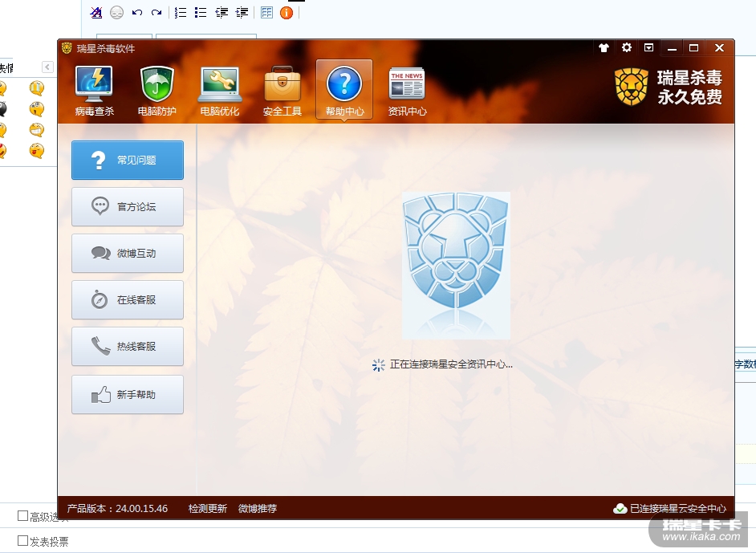Close the Rising antivirus window
This screenshot has height=553, width=756.
(719, 47)
